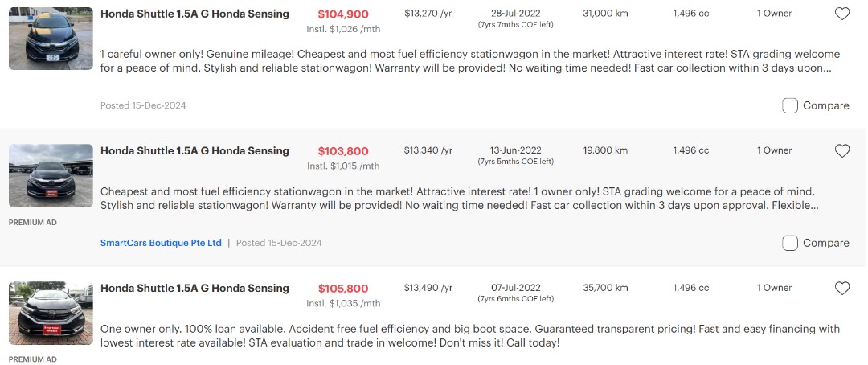View car photo of the $103,800 listing
The width and height of the screenshot is (868, 365).
coord(51,175)
